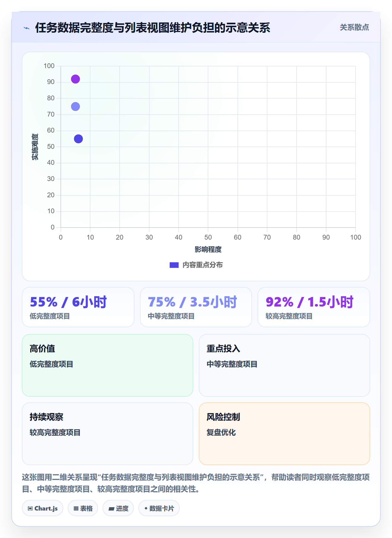The height and width of the screenshot is (538, 392).
Task: Click the 进度 tag chip
Action: (118, 508)
